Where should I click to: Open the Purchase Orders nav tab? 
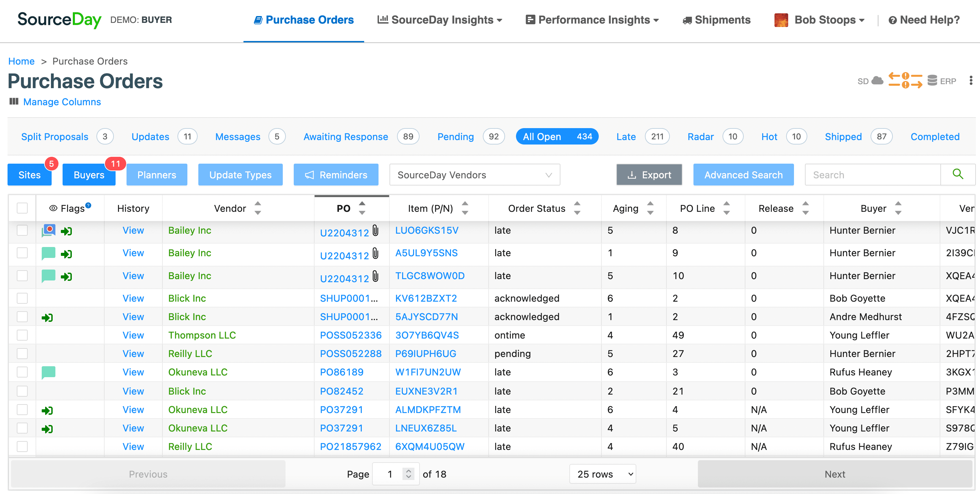point(304,20)
